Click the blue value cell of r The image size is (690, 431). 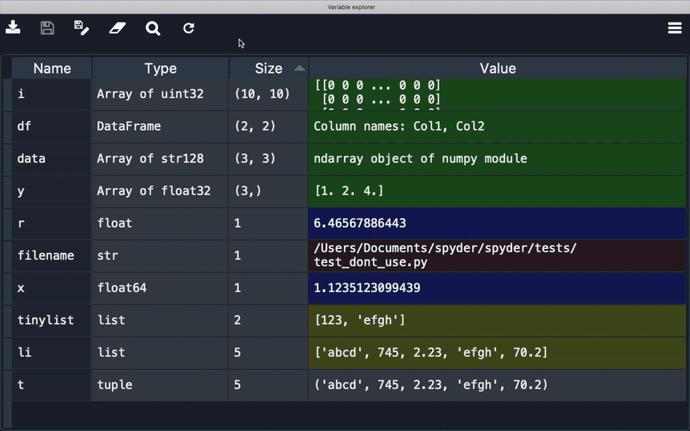[497, 223]
